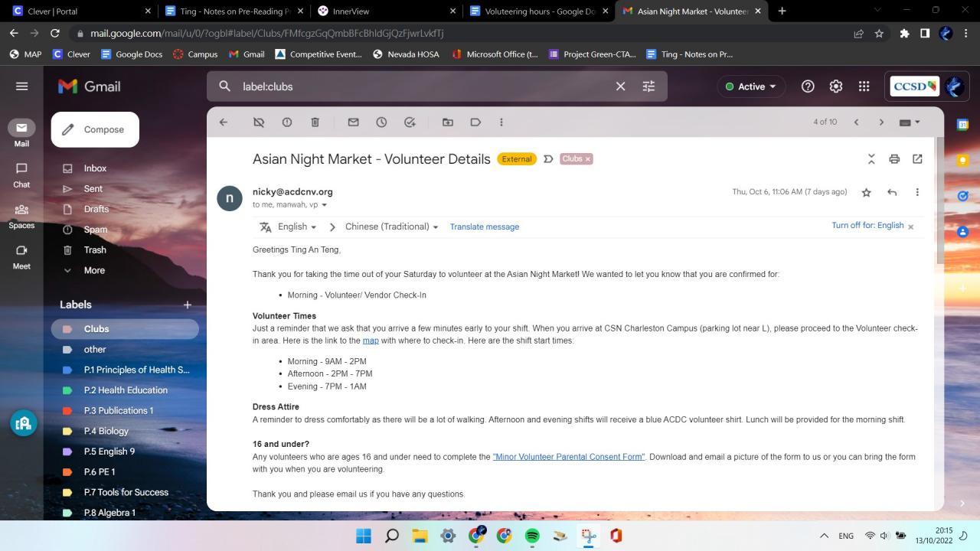Screen dimensions: 980x551
Task: Print all of this conversation
Action: [x=894, y=159]
